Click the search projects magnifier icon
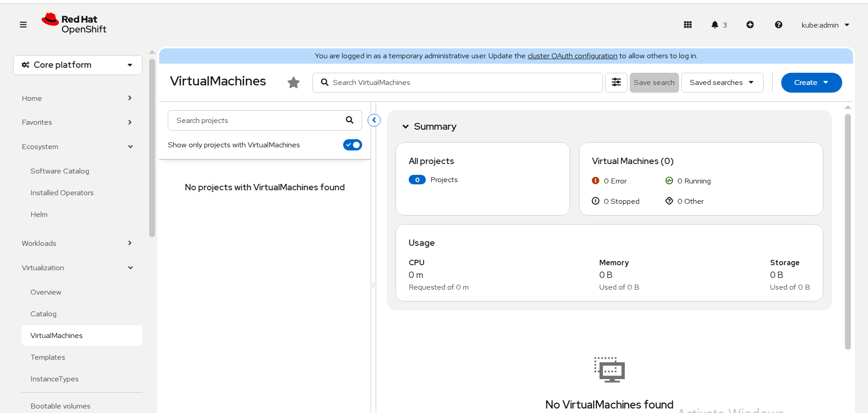 tap(349, 120)
